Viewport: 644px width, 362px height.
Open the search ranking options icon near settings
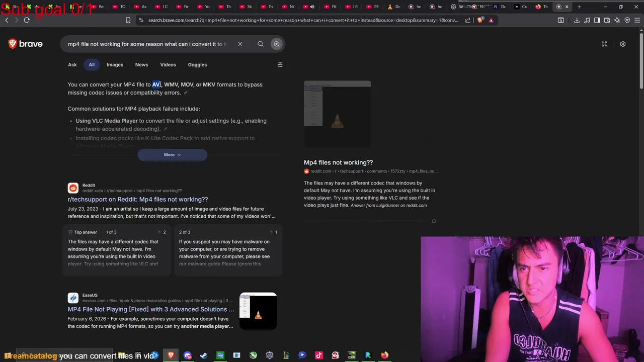pos(604,44)
